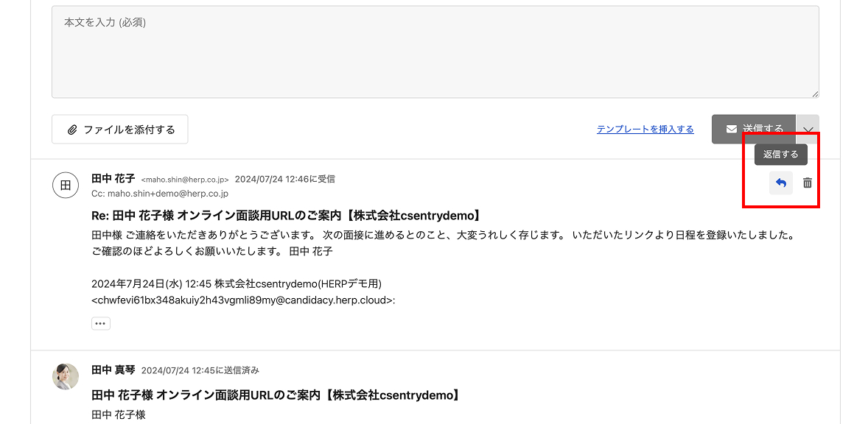Screen dimensions: 868x424
Task: Click the envelope icon on 送信する
Action: [731, 129]
